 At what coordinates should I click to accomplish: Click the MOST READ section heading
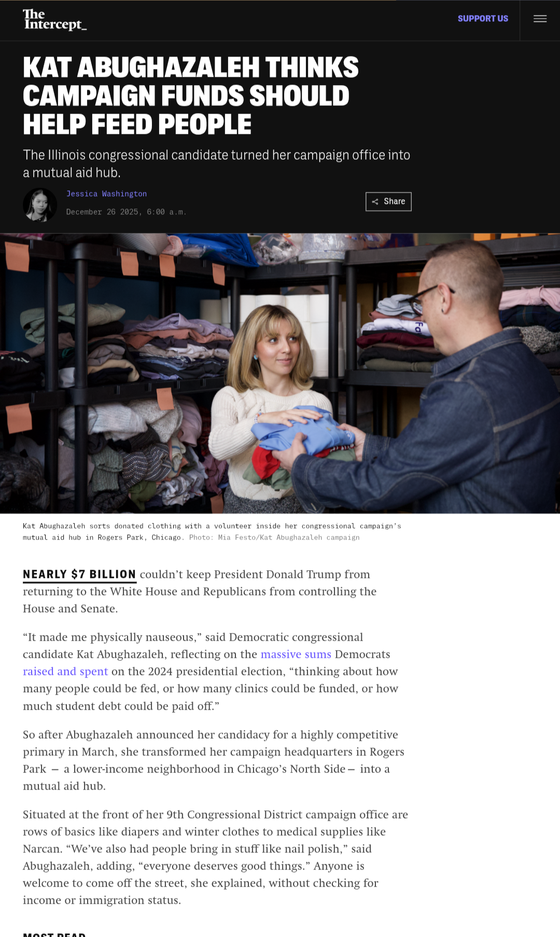(54, 934)
